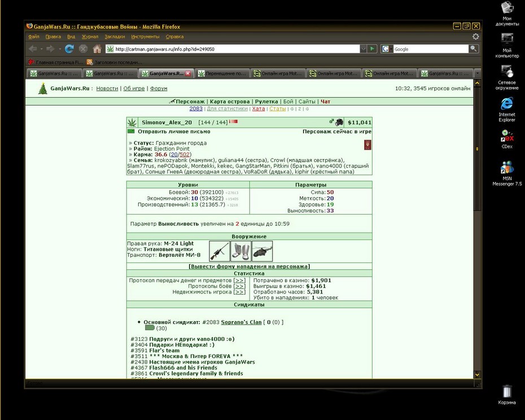The image size is (525, 420).
Task: Click the red passport icon in profile
Action: (368, 145)
